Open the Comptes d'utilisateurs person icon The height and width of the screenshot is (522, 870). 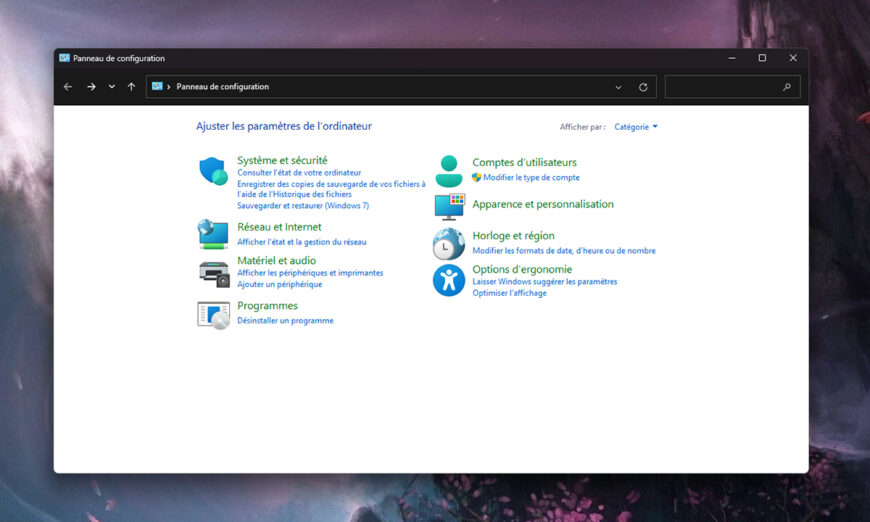(449, 171)
